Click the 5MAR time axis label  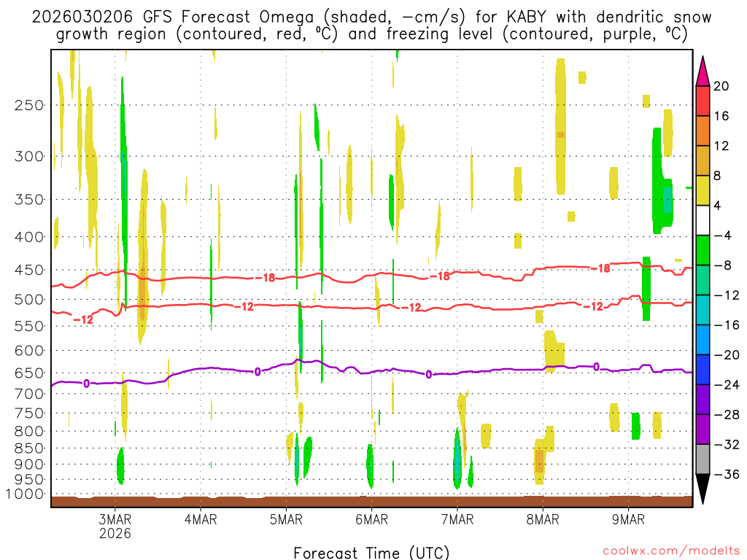click(x=286, y=519)
